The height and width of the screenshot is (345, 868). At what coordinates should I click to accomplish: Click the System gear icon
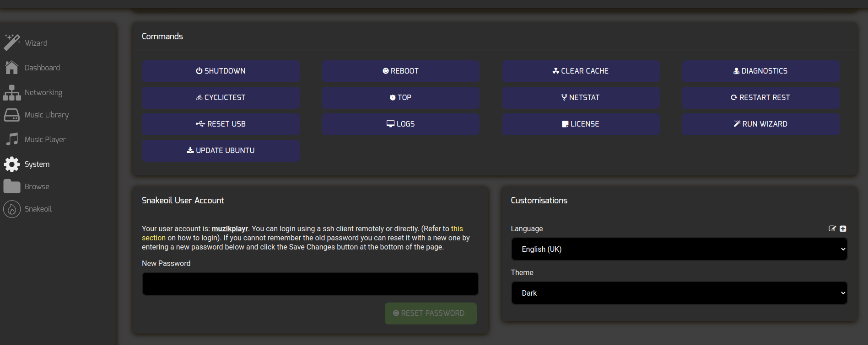(12, 164)
